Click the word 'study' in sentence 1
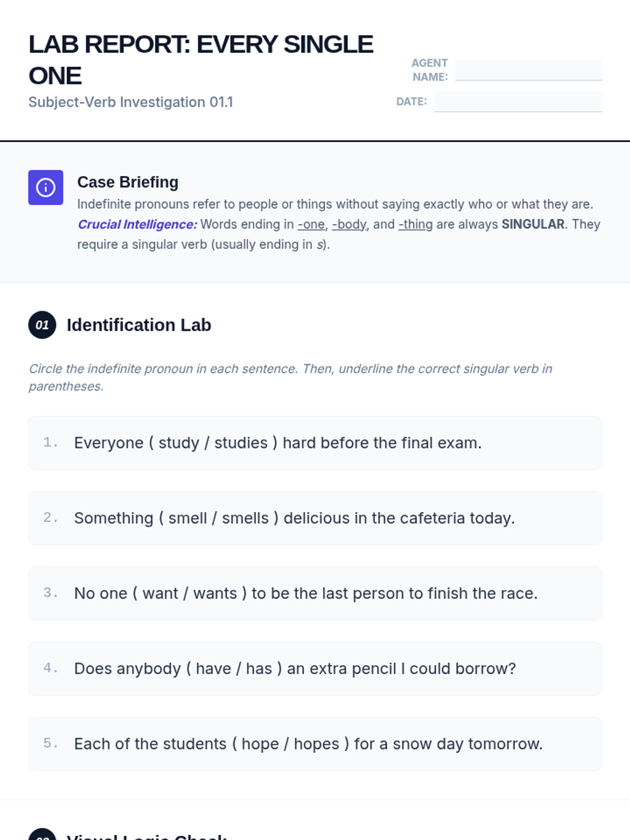Screen dimensions: 630x840 coord(178,443)
